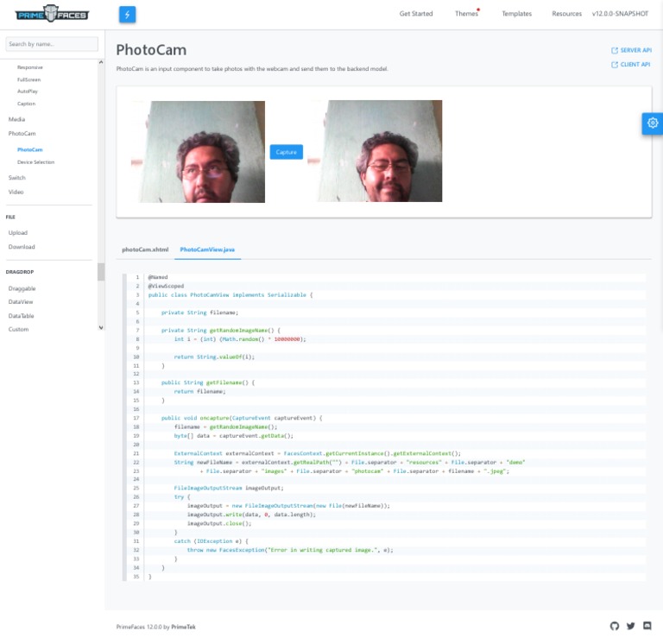Image resolution: width=663 pixels, height=644 pixels.
Task: Select Caption in sidebar
Action: click(26, 104)
